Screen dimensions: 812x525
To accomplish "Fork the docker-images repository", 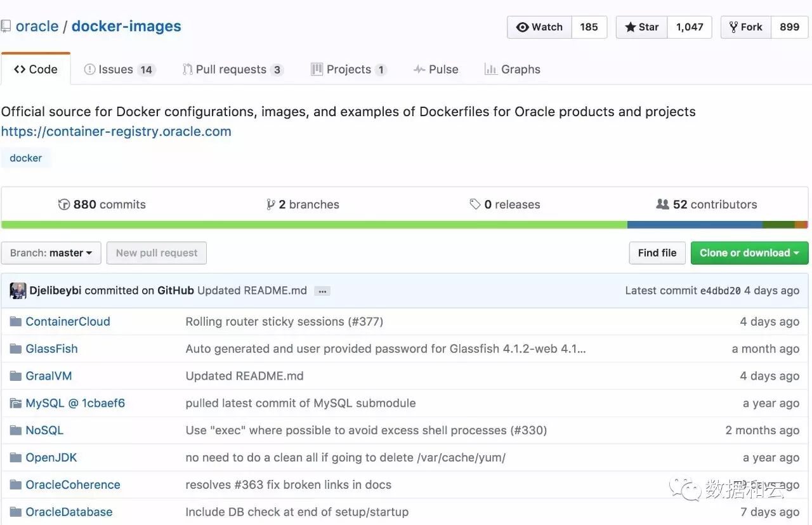I will coord(746,27).
